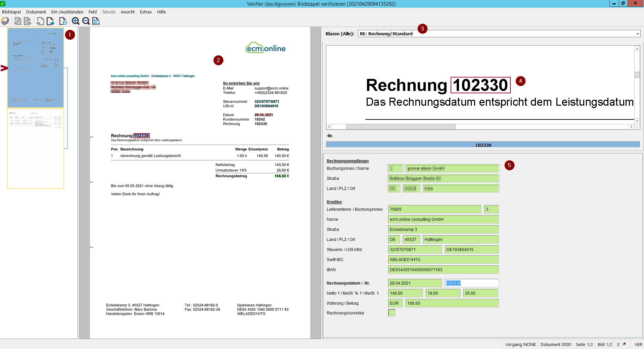Viewport: 644px width, 349px height.
Task: Fit page height zoom icon
Action: pyautogui.click(x=96, y=21)
